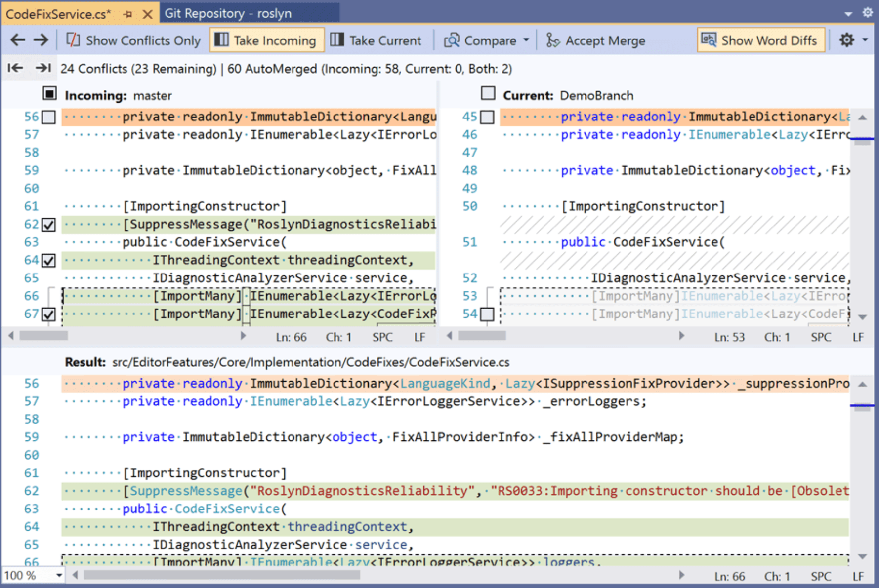
Task: Open the toolbar gear dropdown arrow
Action: [x=865, y=40]
